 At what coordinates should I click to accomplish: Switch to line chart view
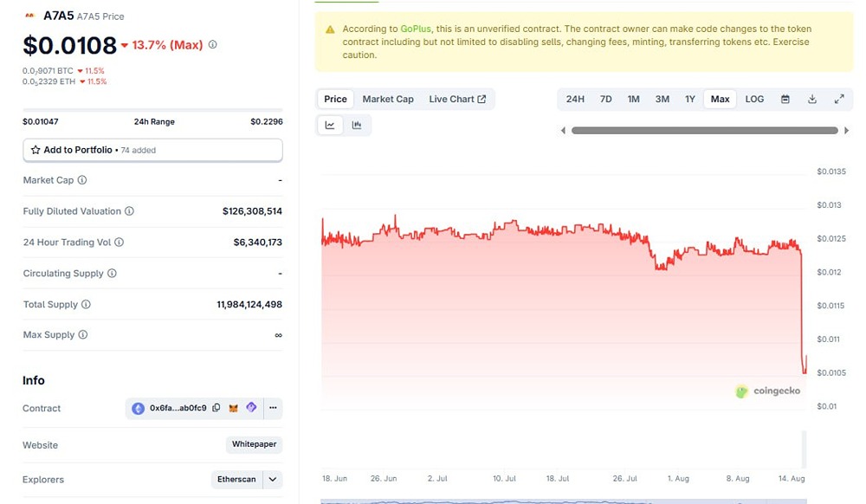click(x=330, y=126)
